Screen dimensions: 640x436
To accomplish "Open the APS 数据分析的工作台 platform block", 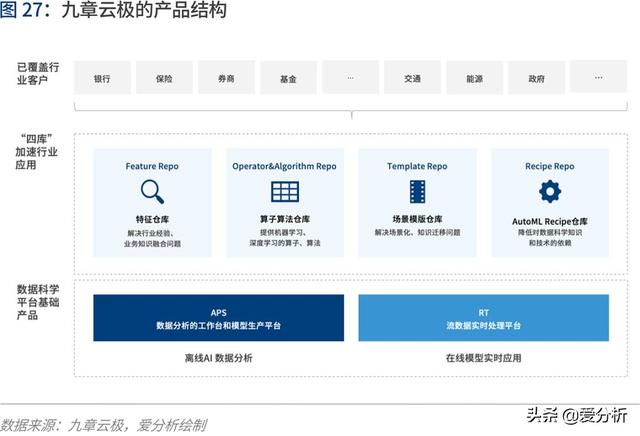I will (x=218, y=318).
